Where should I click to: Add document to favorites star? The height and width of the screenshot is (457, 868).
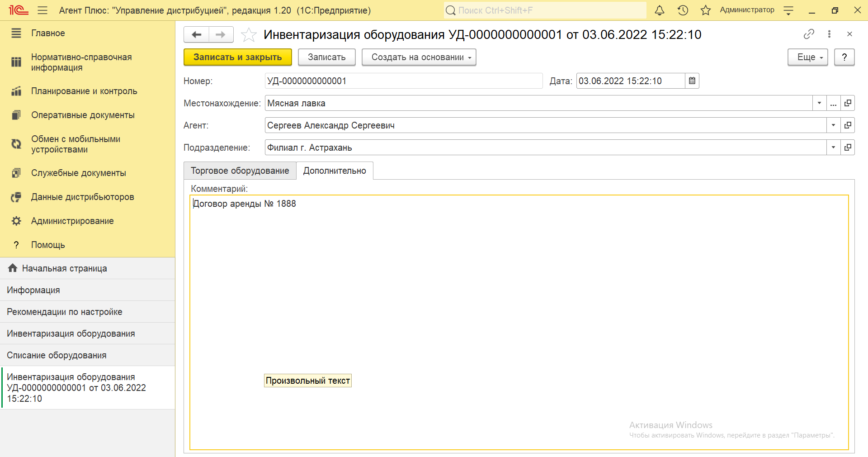(249, 35)
